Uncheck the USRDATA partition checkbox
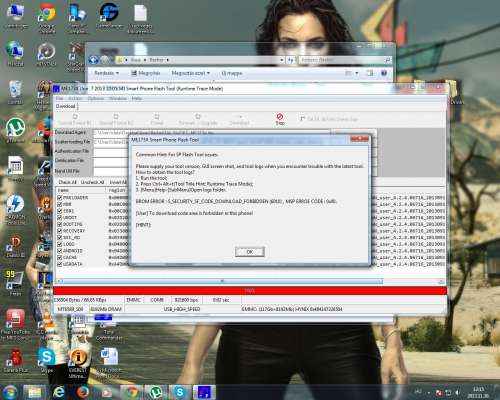The width and height of the screenshot is (500, 400). (x=60, y=264)
